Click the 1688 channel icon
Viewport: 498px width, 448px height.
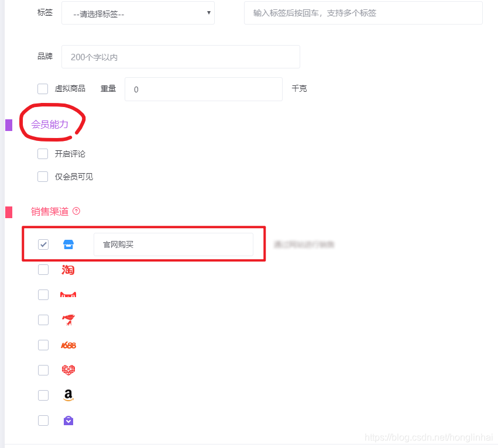tap(68, 345)
